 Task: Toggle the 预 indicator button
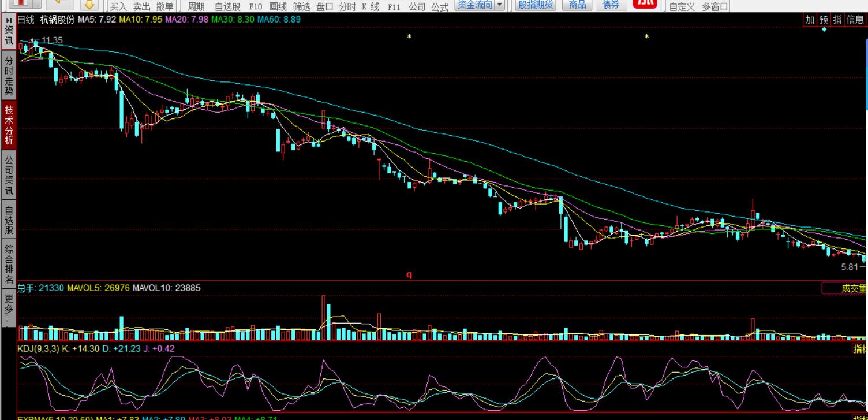(824, 20)
